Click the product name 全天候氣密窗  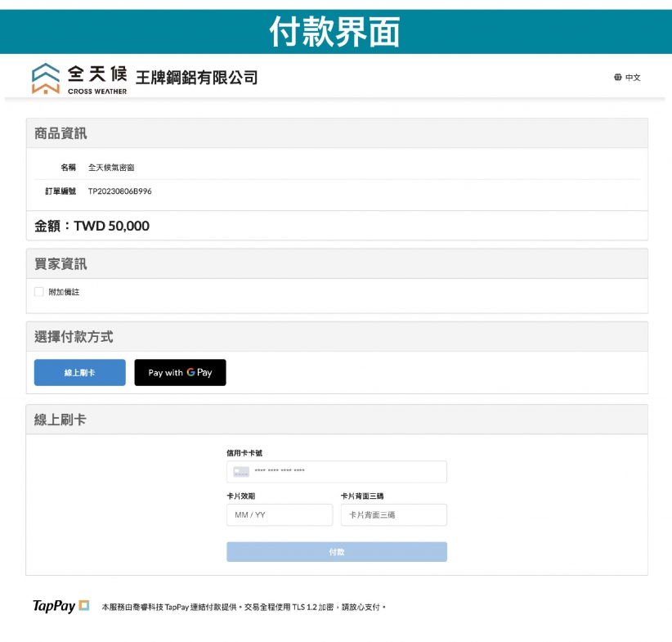[x=111, y=168]
